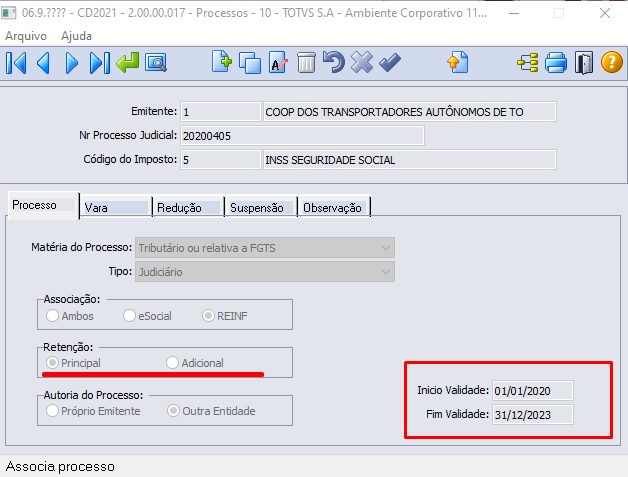Screen dimensions: 628x477
Task: Switch to the Suspensão tab
Action: click(261, 207)
